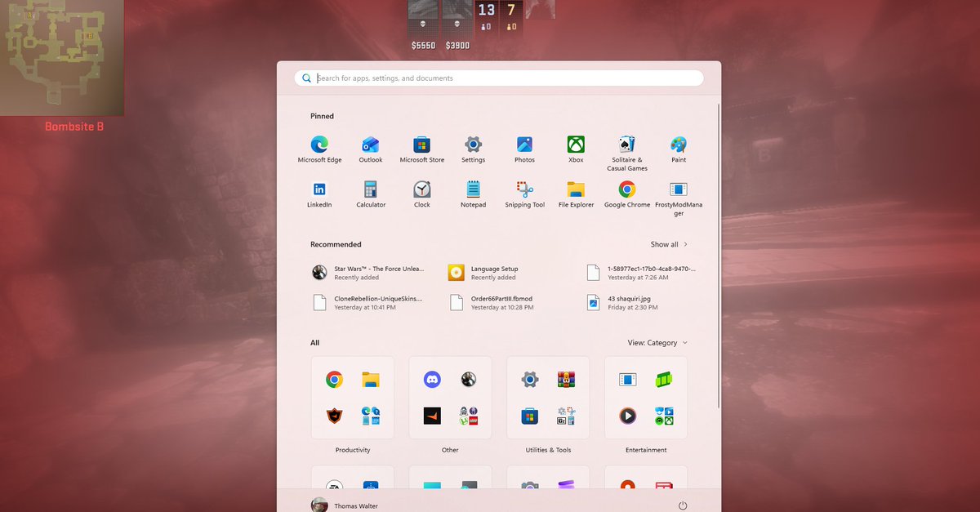Open Chrome inside the Productivity folder
The width and height of the screenshot is (980, 512).
[x=334, y=379]
